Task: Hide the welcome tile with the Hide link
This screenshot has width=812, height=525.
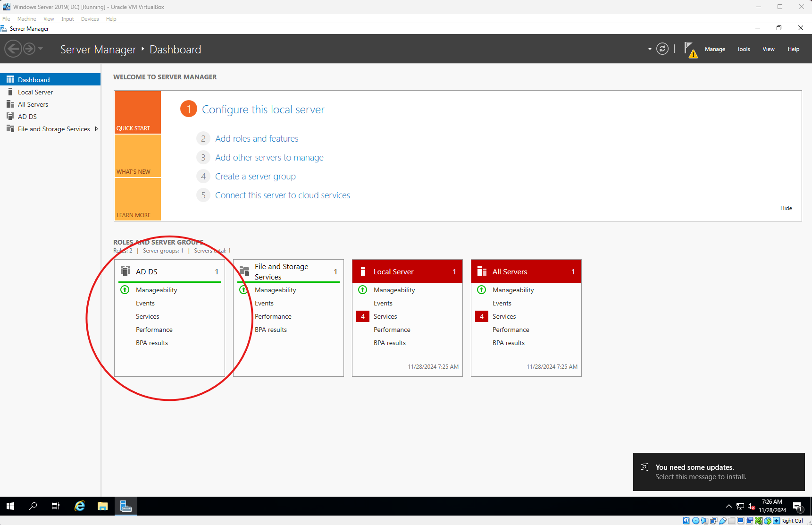Action: coord(786,208)
